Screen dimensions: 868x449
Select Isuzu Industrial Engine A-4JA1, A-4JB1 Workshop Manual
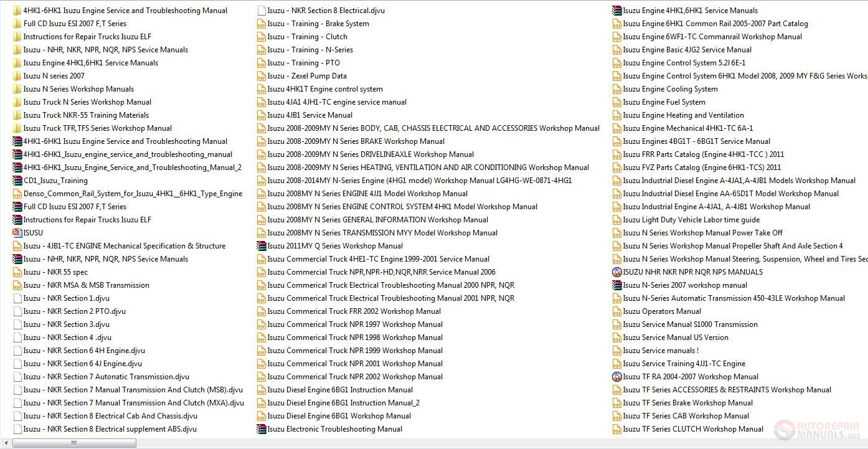pos(717,207)
